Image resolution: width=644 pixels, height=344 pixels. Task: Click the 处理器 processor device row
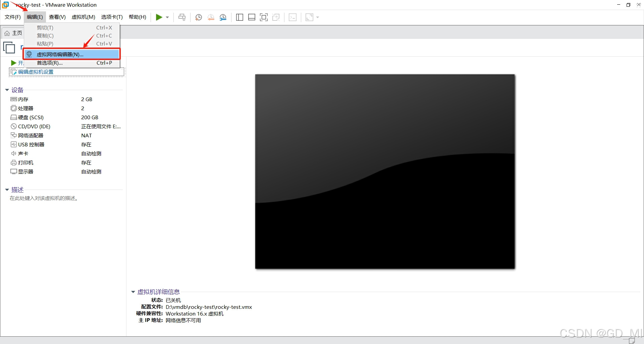point(66,109)
